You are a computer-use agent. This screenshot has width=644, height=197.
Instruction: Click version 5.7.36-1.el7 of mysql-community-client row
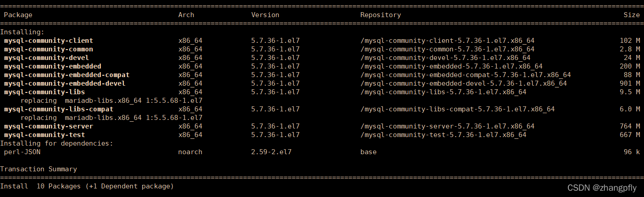275,41
